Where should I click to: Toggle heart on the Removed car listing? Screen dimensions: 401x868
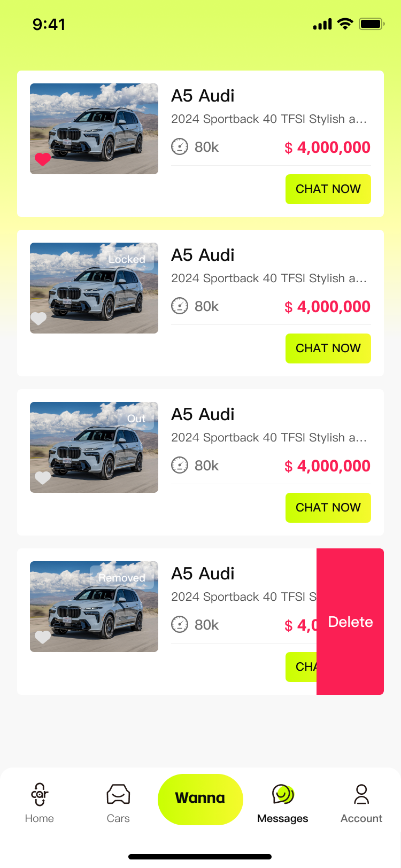pos(43,637)
